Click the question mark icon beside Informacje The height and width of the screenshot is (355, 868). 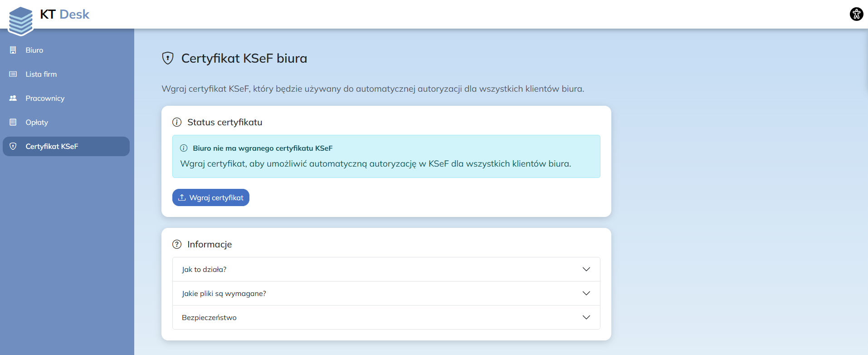tap(177, 244)
